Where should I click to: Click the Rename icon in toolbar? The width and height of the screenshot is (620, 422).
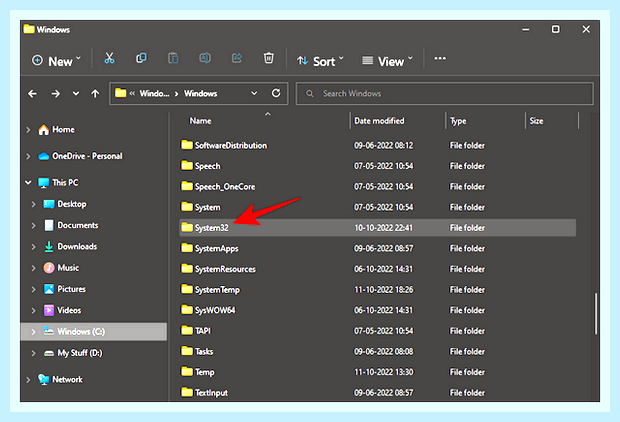point(205,59)
